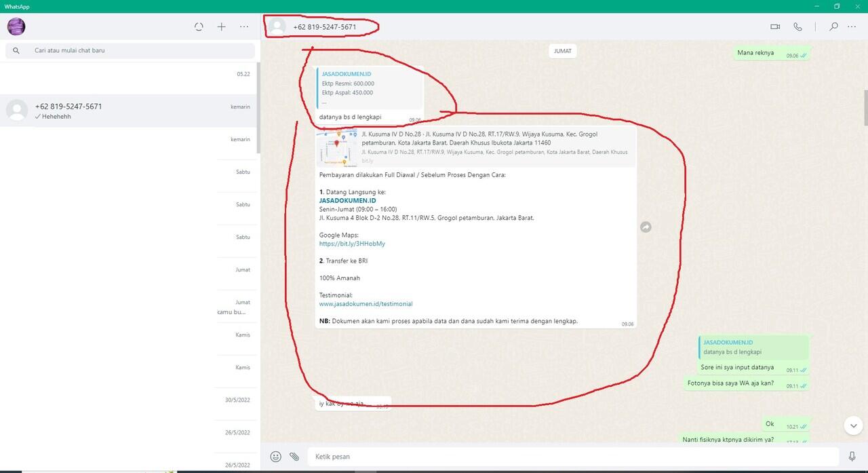Viewport: 868px width, 473px height.
Task: Jump to latest messages with down chevron
Action: 853,425
